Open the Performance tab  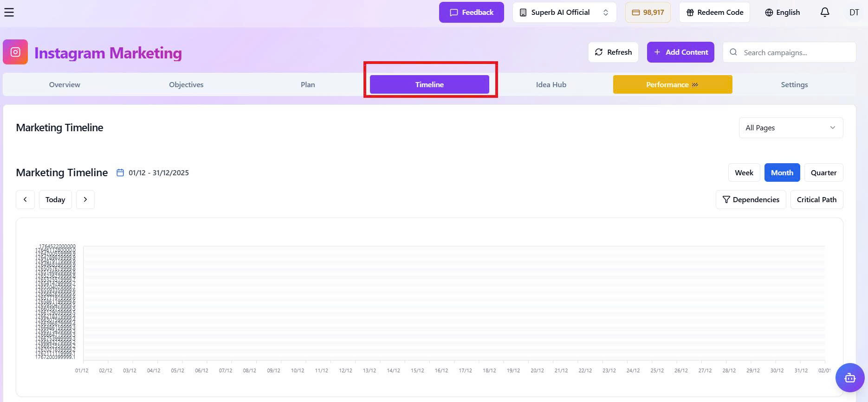click(x=672, y=84)
